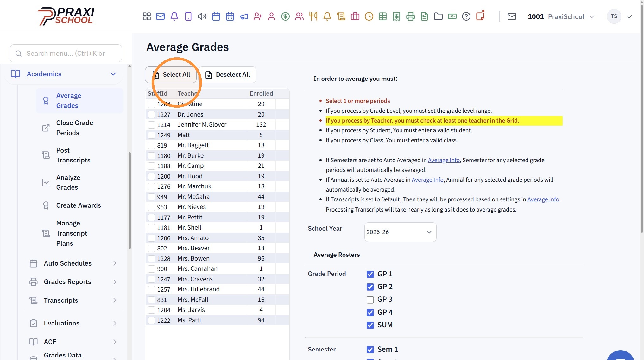
Task: Check the box for Jennifer M.Glover
Action: pyautogui.click(x=152, y=125)
